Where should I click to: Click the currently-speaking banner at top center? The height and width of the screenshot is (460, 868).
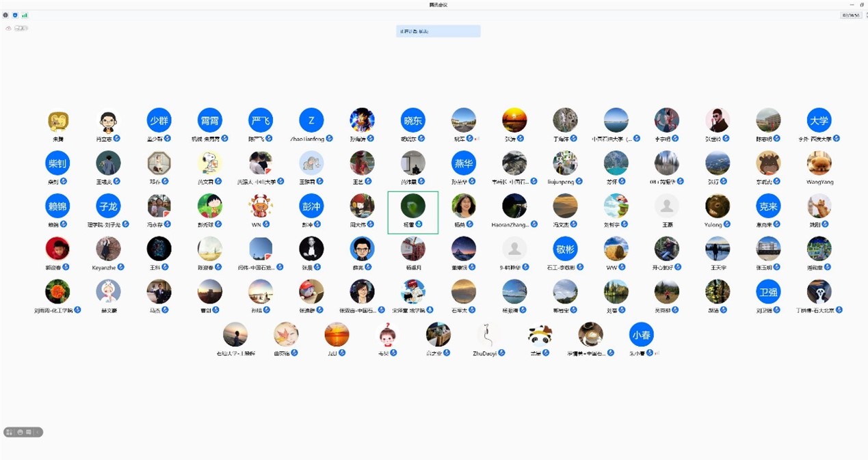tap(438, 31)
